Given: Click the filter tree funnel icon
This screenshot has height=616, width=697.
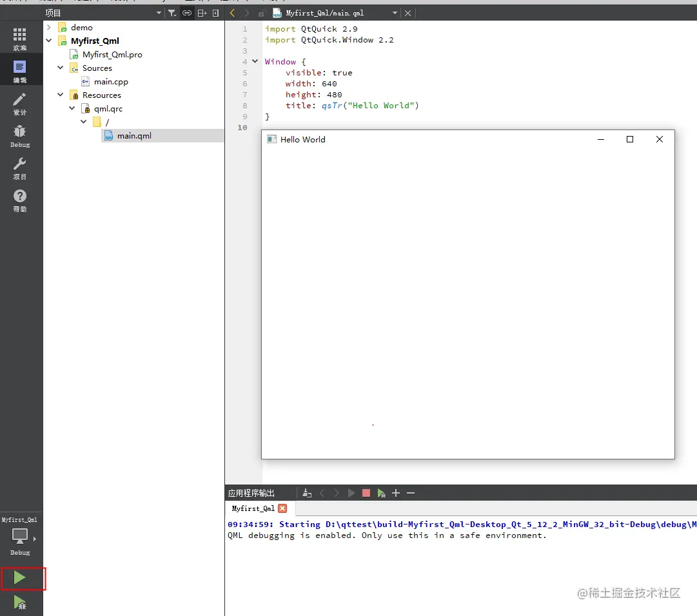Looking at the screenshot, I should (172, 13).
